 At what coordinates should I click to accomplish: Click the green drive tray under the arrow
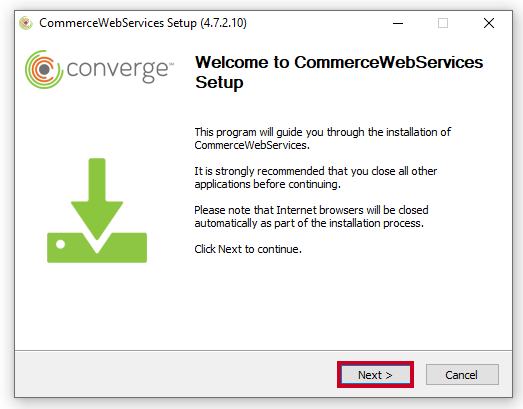[97, 248]
